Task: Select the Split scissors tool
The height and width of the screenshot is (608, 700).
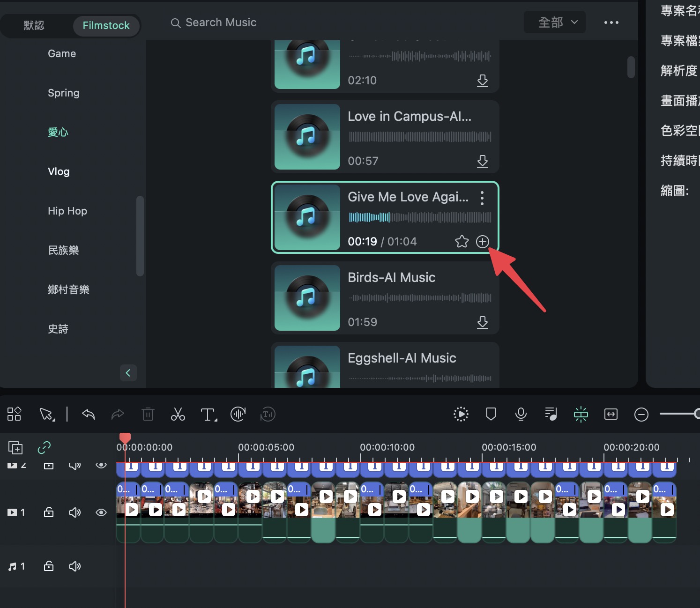Action: pyautogui.click(x=178, y=414)
